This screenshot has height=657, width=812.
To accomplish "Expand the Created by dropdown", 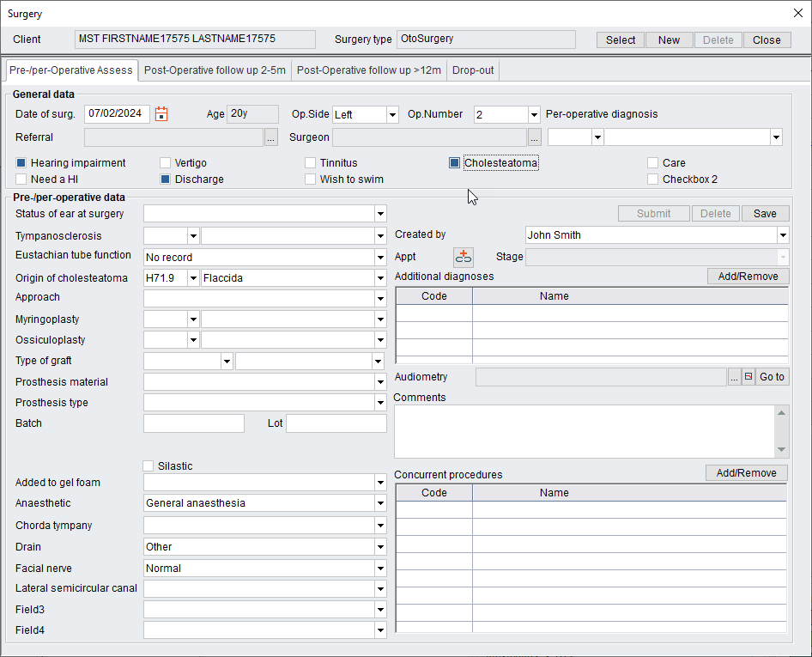I will (783, 234).
